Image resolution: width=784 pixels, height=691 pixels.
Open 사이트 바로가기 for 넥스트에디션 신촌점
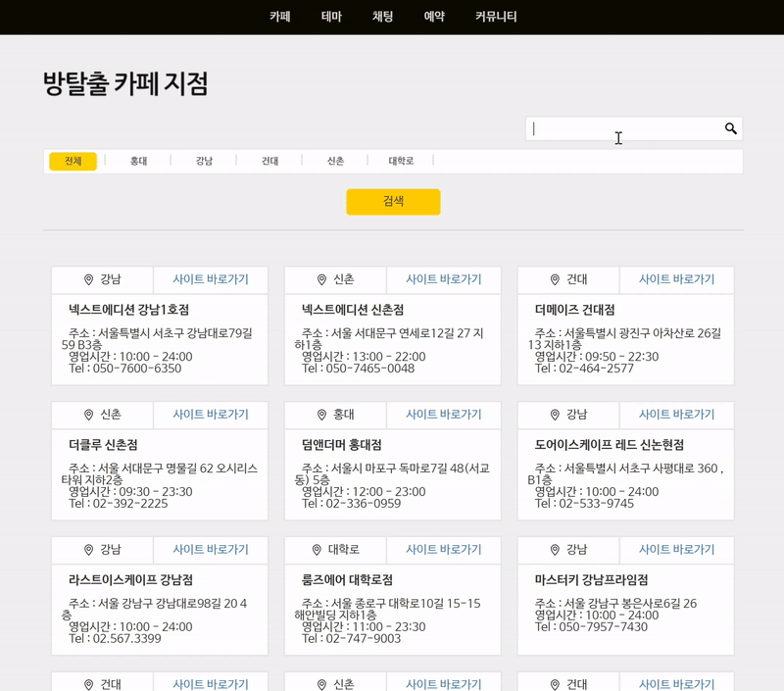pyautogui.click(x=444, y=279)
